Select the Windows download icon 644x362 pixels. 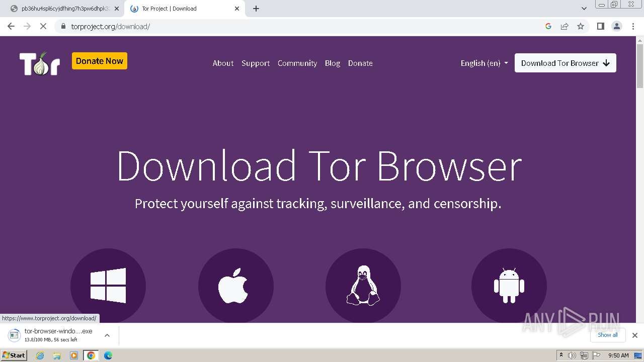(108, 286)
